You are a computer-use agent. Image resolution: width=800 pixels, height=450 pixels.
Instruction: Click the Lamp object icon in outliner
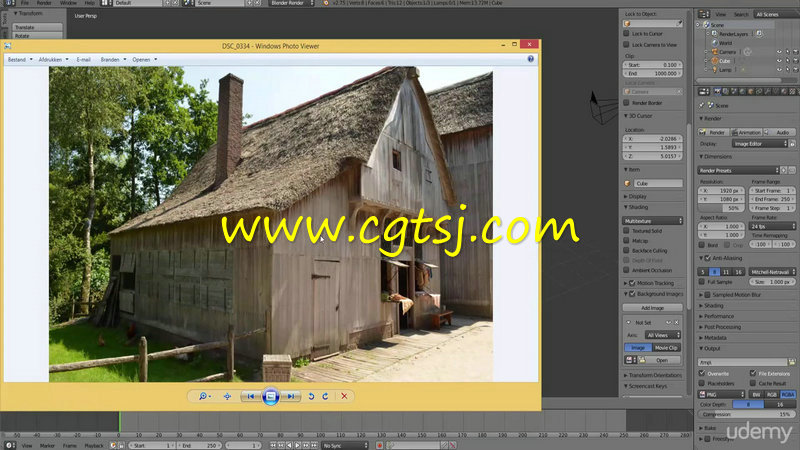(x=715, y=69)
